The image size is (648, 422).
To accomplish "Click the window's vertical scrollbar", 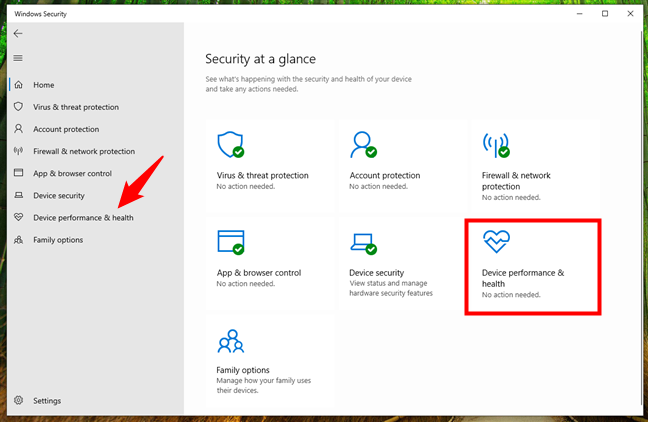I will click(641, 219).
